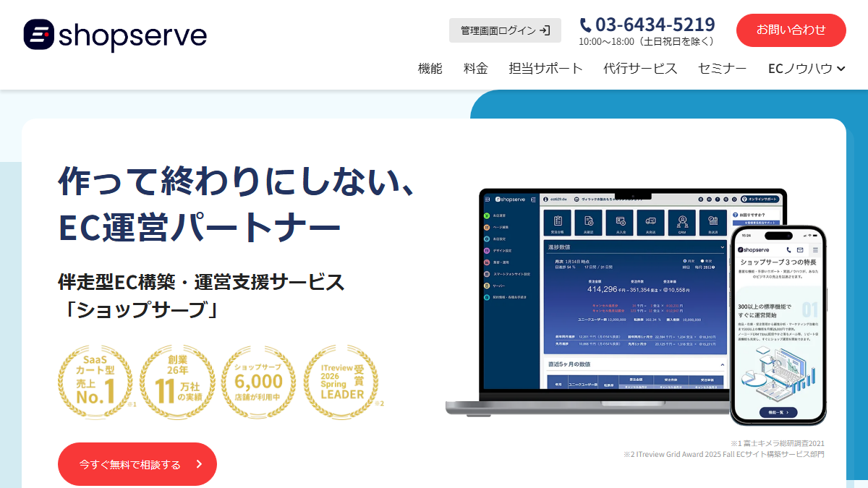Screen dimensions: 868x488
Task: Click ページ編集 in laptop mockup sidebar
Action: (496, 227)
